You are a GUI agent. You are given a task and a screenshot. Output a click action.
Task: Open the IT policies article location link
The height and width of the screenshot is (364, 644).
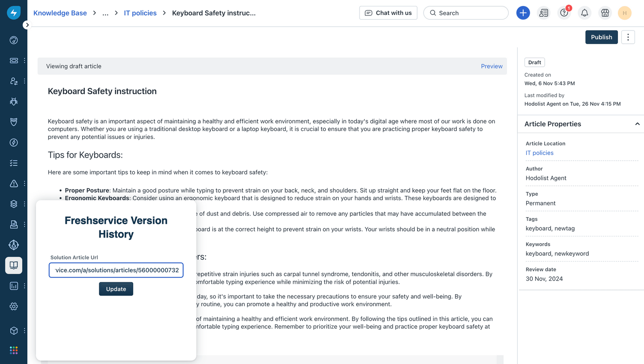540,153
